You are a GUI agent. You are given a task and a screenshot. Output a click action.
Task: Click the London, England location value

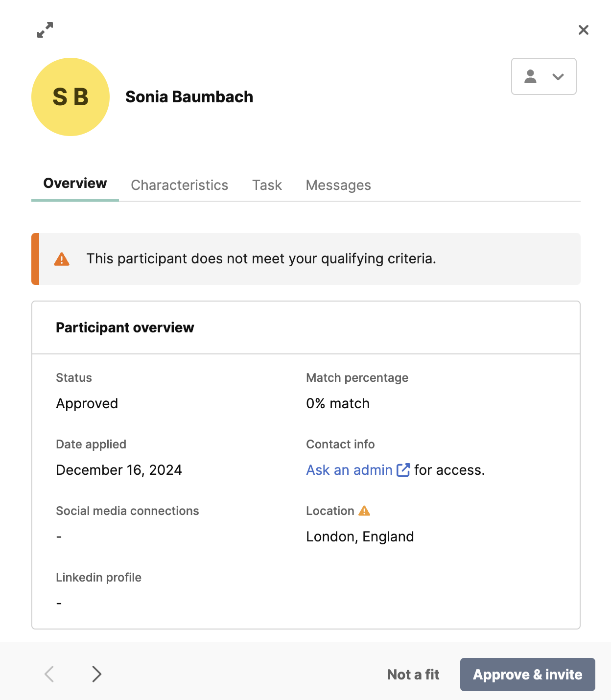(360, 537)
